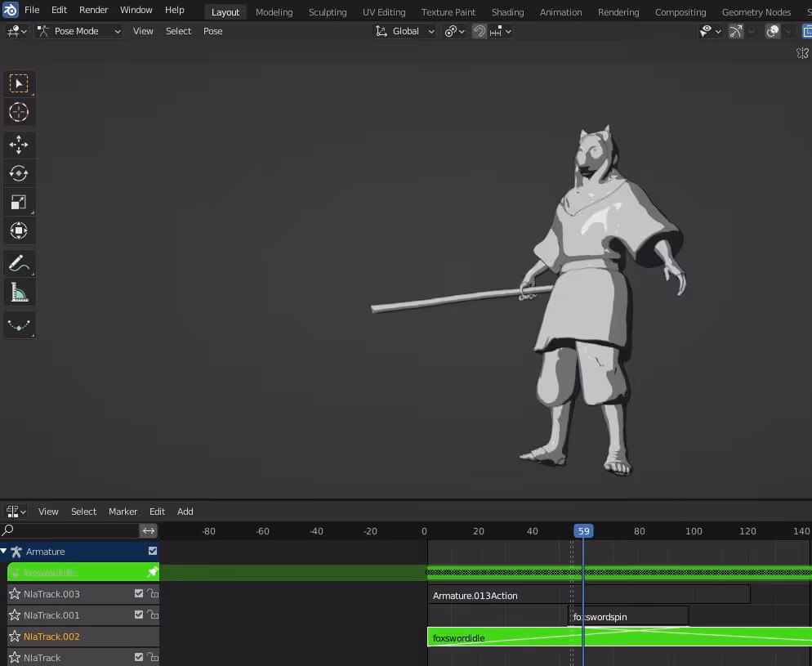The image size is (812, 666).
Task: Select the Scale tool
Action: 19,202
